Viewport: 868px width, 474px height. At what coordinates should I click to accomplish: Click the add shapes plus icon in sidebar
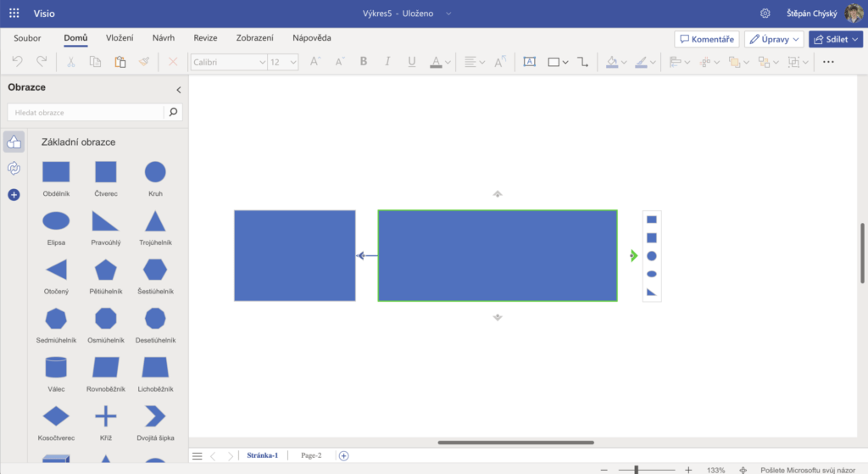[14, 195]
